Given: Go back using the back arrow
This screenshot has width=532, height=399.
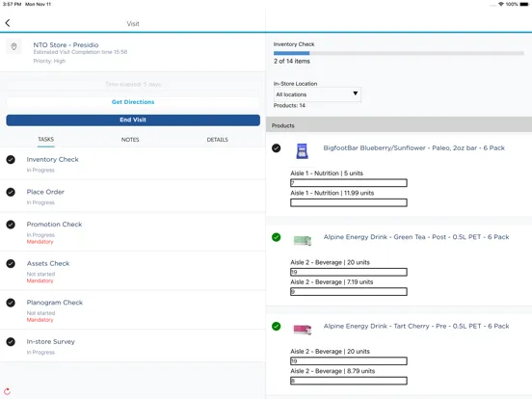Looking at the screenshot, I should tap(8, 23).
